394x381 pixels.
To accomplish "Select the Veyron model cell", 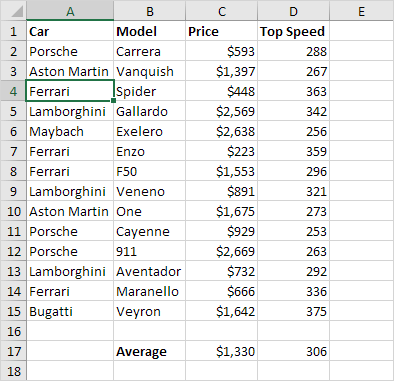I will click(150, 311).
